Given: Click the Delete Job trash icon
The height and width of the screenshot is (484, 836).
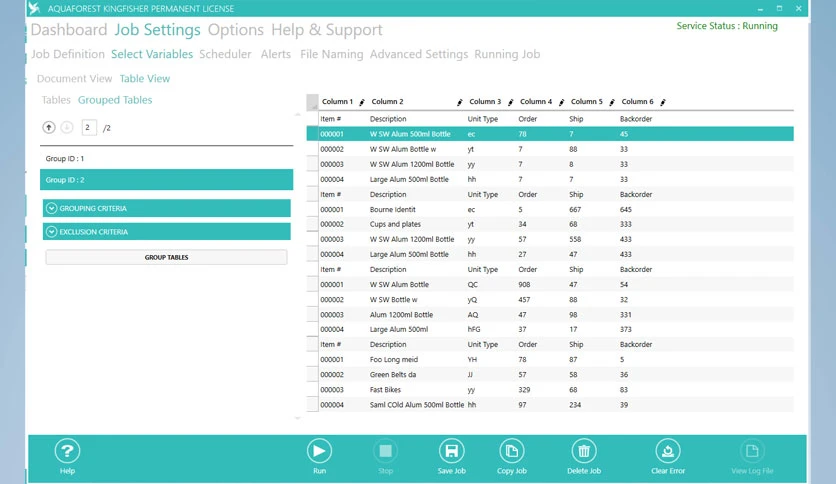Looking at the screenshot, I should (x=584, y=451).
